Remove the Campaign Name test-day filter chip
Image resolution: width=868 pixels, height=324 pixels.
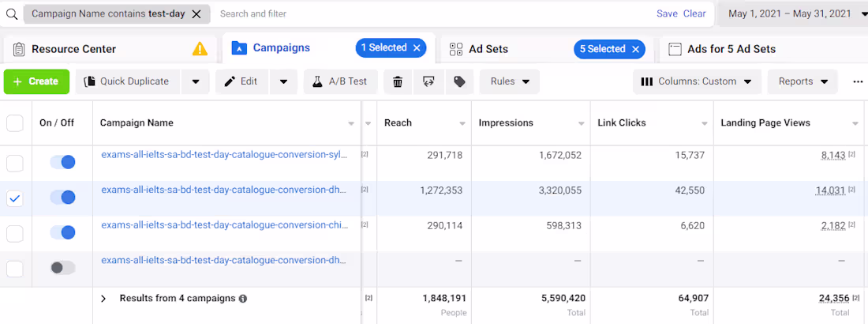pos(196,14)
